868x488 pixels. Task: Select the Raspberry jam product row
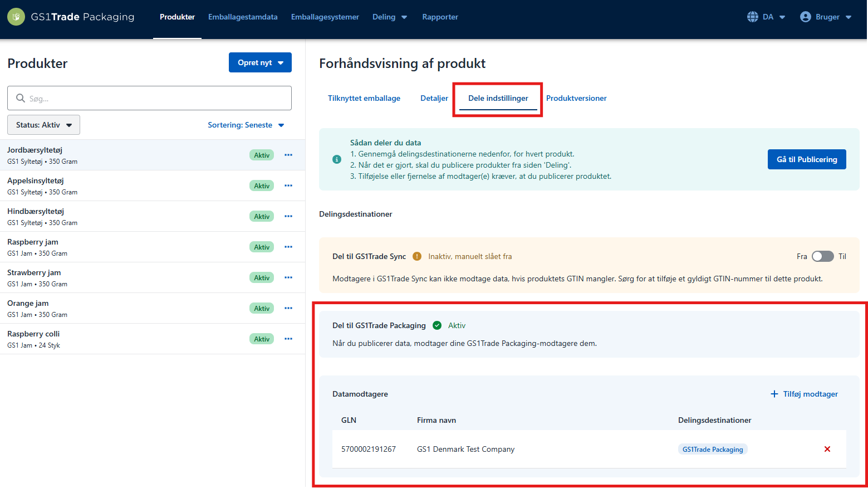(x=153, y=247)
